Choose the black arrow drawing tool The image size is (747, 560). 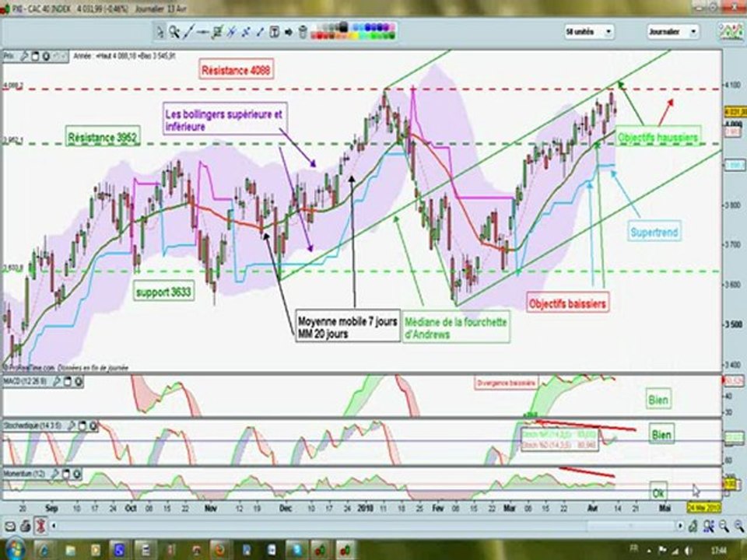pyautogui.click(x=289, y=32)
